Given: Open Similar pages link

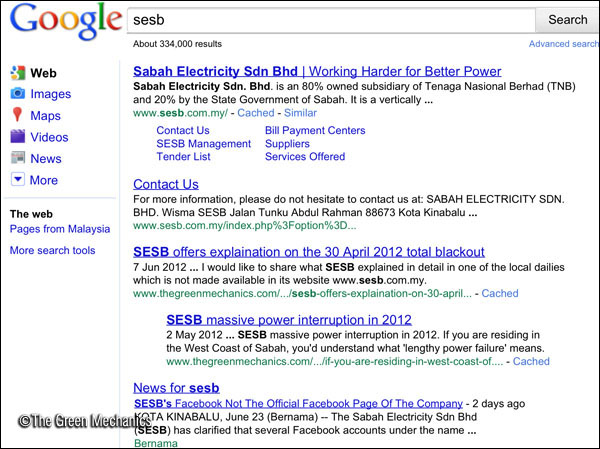Looking at the screenshot, I should 300,113.
